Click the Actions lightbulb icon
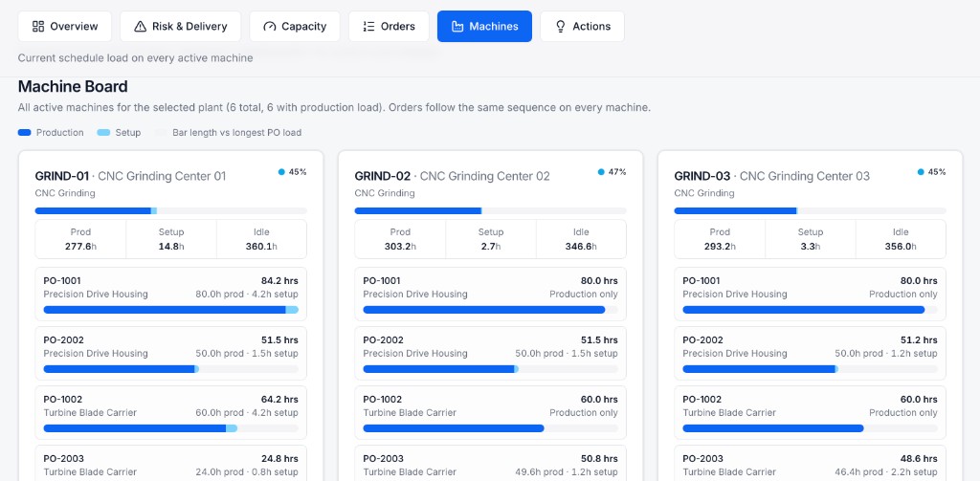980x481 pixels. click(x=561, y=26)
